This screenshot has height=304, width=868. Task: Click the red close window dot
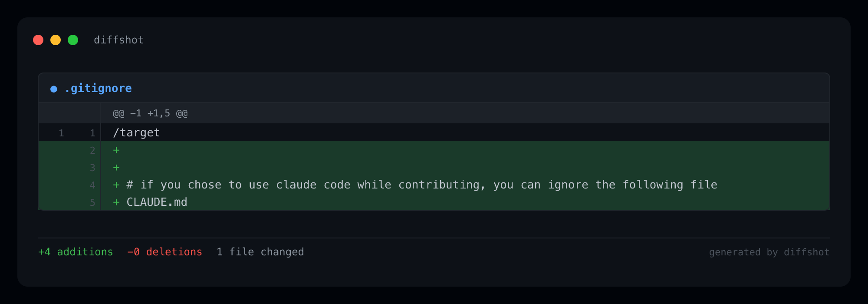pyautogui.click(x=38, y=40)
